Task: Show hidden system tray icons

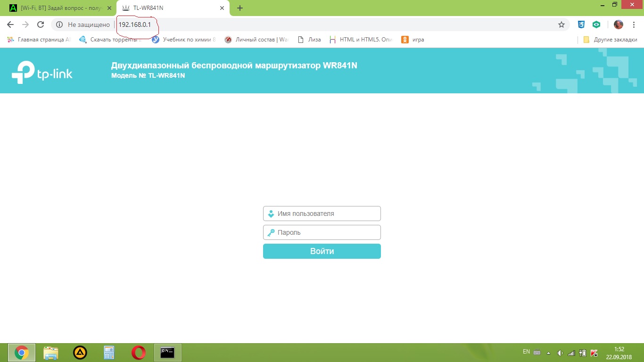Action: tap(548, 353)
